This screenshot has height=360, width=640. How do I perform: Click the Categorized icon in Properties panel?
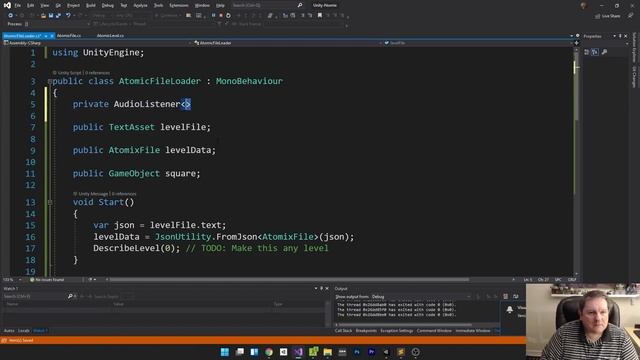coord(587,52)
